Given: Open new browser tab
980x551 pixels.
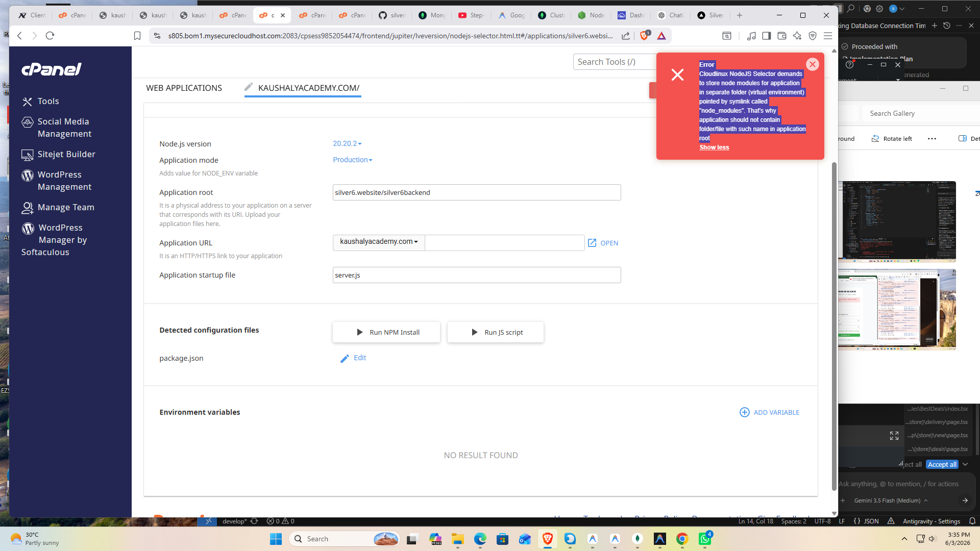Looking at the screenshot, I should pos(739,15).
